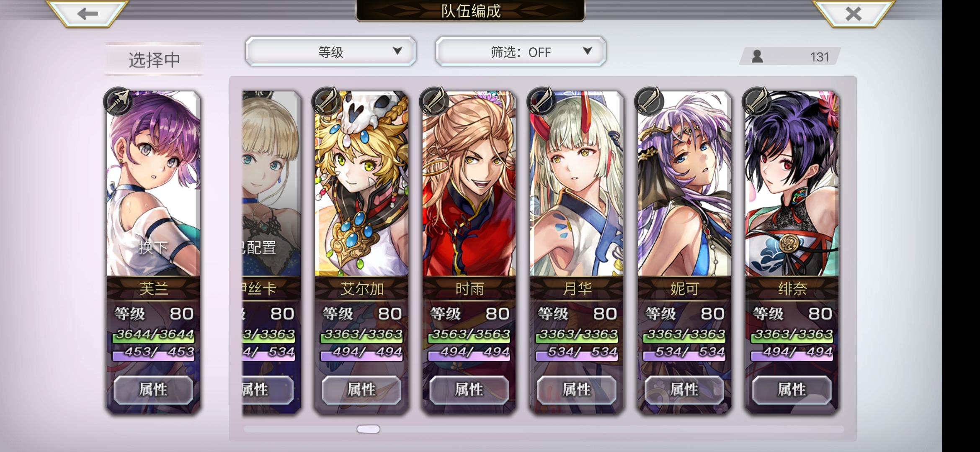Click the sword icon on 月华 card
This screenshot has width=980, height=452.
[542, 101]
